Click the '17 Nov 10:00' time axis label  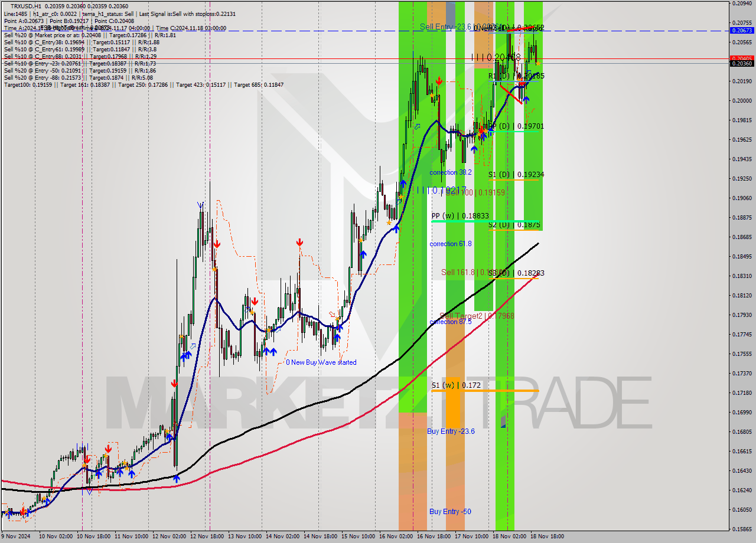471,537
